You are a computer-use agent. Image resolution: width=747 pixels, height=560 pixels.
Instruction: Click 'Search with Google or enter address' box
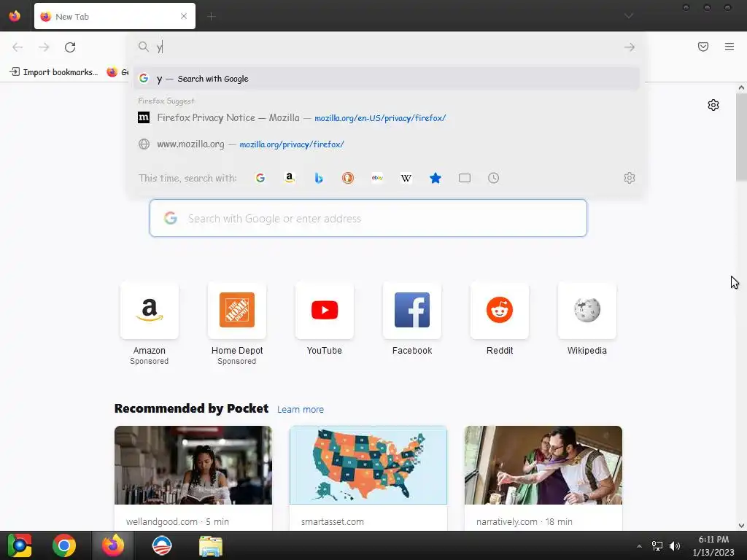(x=368, y=218)
